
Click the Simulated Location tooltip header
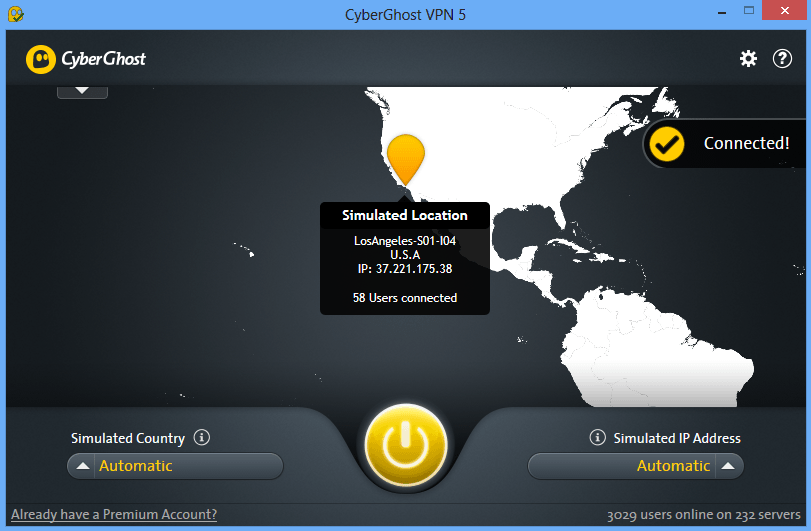tap(405, 215)
